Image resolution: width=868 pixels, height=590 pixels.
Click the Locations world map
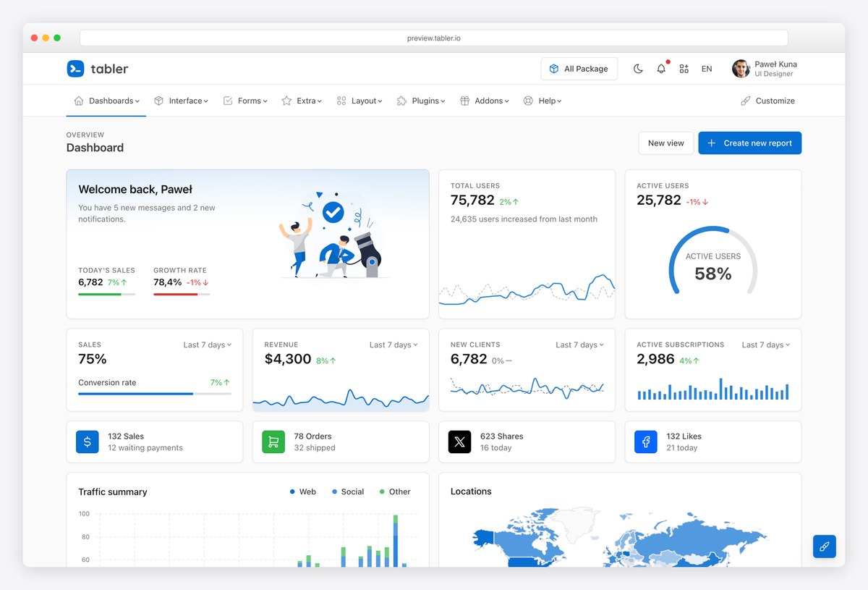[x=620, y=537]
